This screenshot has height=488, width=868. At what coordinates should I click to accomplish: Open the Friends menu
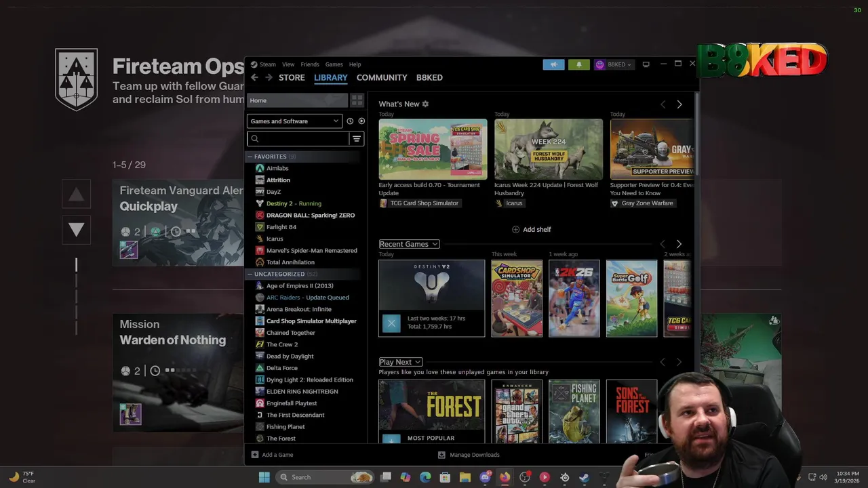tap(310, 64)
